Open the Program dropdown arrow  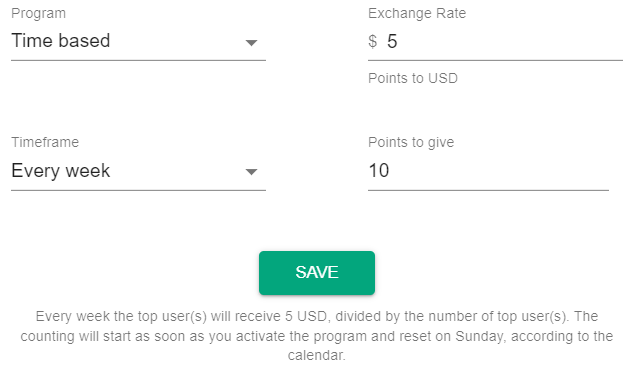pos(251,43)
